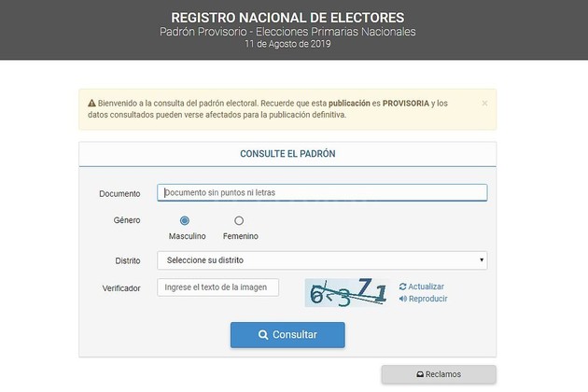Open the "Seleccione su distrito" dropdown
This screenshot has width=588, height=392.
tap(321, 259)
